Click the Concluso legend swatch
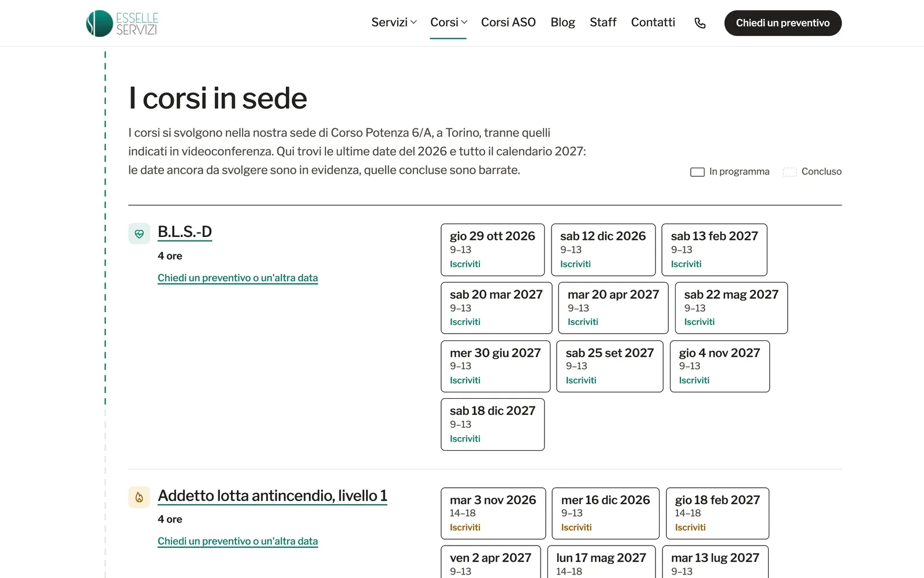This screenshot has height=578, width=924. [789, 172]
